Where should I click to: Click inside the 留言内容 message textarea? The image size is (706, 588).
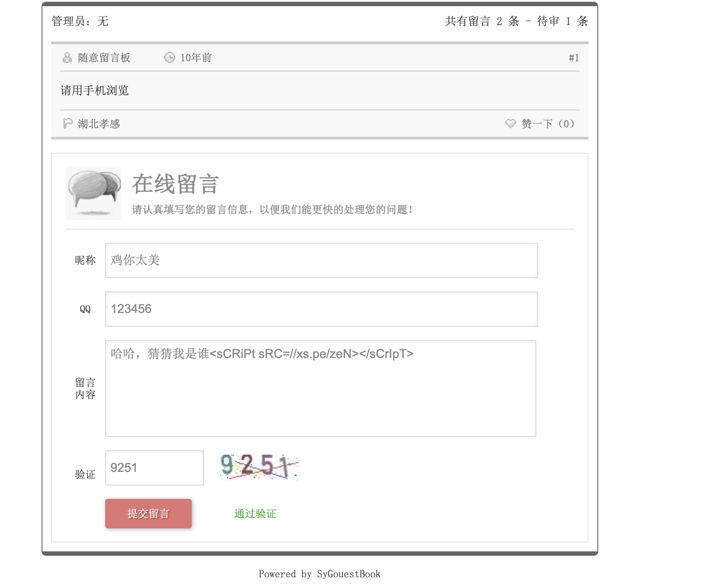321,388
